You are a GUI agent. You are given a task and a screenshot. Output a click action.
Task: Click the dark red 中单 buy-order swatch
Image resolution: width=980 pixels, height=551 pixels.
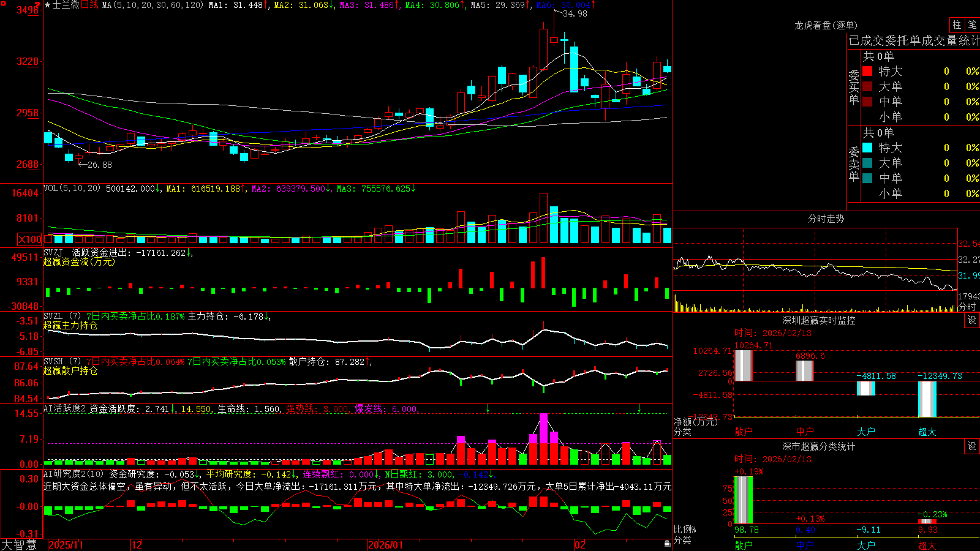pyautogui.click(x=867, y=102)
